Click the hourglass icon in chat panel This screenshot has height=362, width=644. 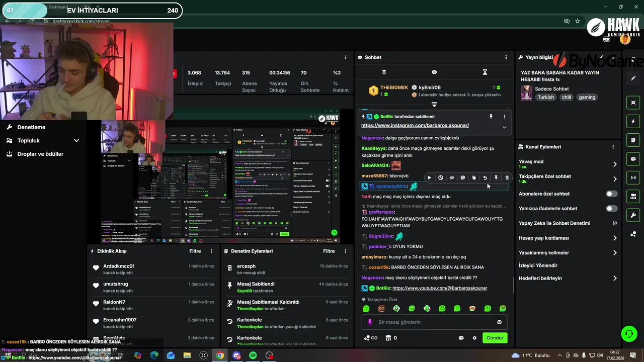pyautogui.click(x=485, y=72)
